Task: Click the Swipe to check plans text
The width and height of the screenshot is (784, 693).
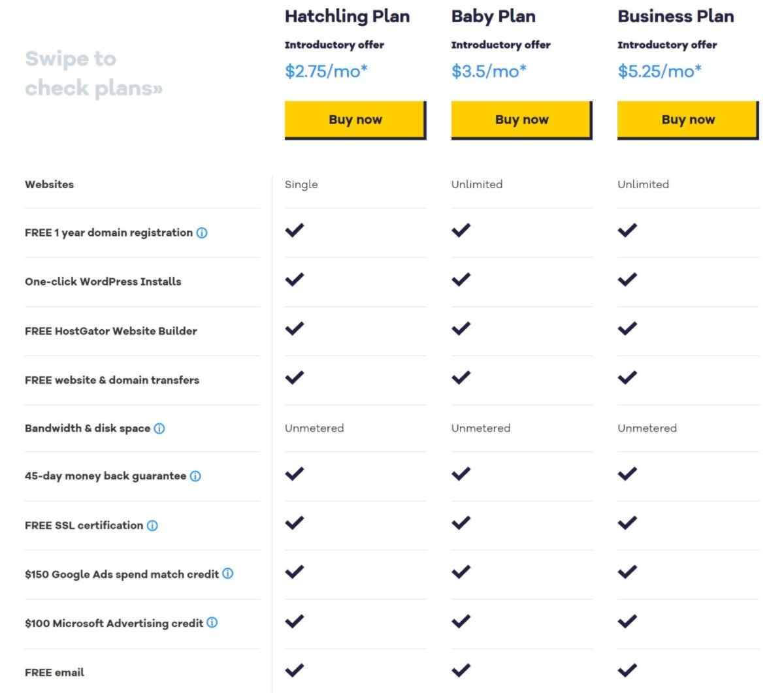Action: pyautogui.click(x=93, y=73)
